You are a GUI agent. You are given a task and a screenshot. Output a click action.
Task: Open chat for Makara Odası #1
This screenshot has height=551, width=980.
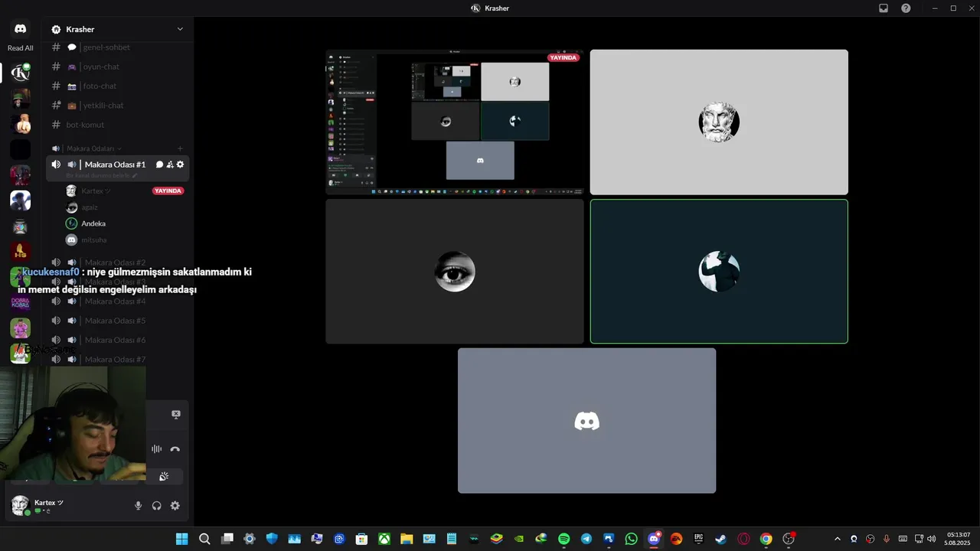coord(160,165)
